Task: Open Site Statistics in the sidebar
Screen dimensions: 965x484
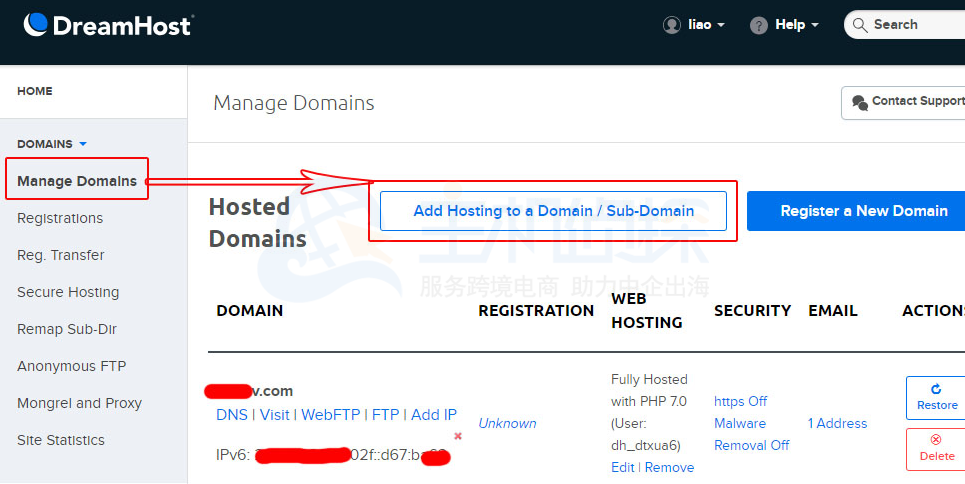Action: (61, 440)
